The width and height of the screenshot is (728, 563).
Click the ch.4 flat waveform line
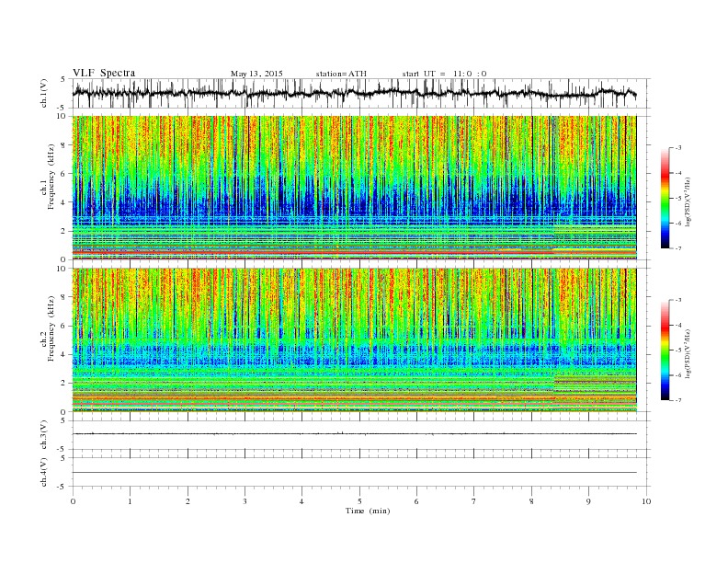[354, 473]
